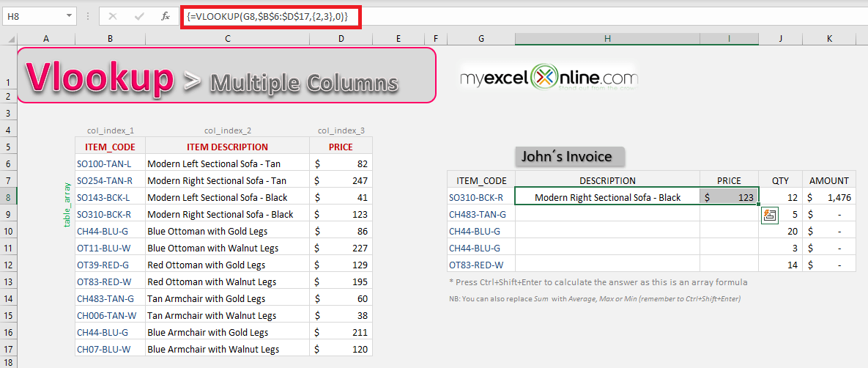The width and height of the screenshot is (868, 368).
Task: Click the invoice AMOUNT header
Action: click(828, 180)
